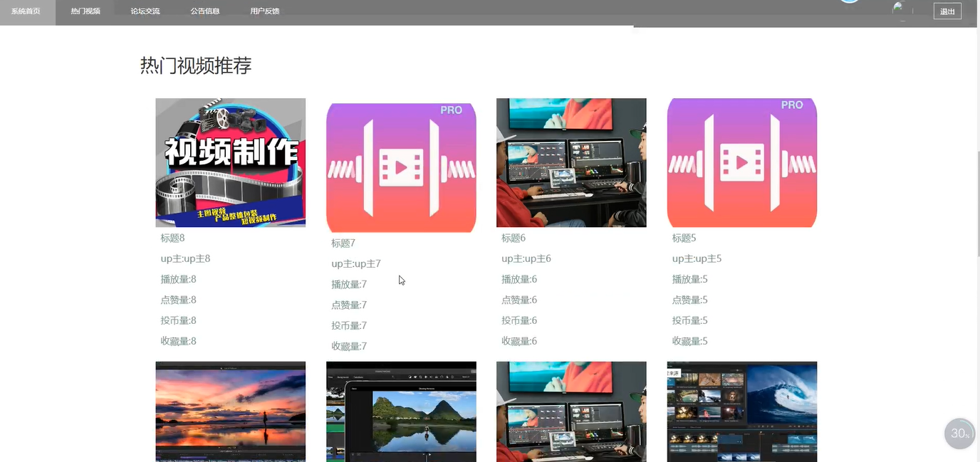The width and height of the screenshot is (980, 462).
Task: Click the 投币量:5 coin count
Action: click(690, 320)
